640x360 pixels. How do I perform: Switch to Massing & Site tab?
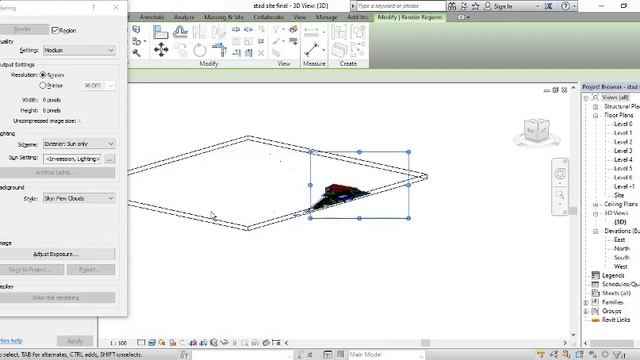(224, 17)
